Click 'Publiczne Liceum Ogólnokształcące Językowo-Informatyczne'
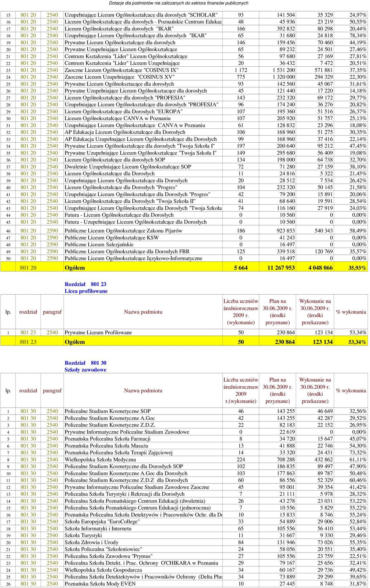Viewport: 370px width, 588px height. pyautogui.click(x=133, y=258)
